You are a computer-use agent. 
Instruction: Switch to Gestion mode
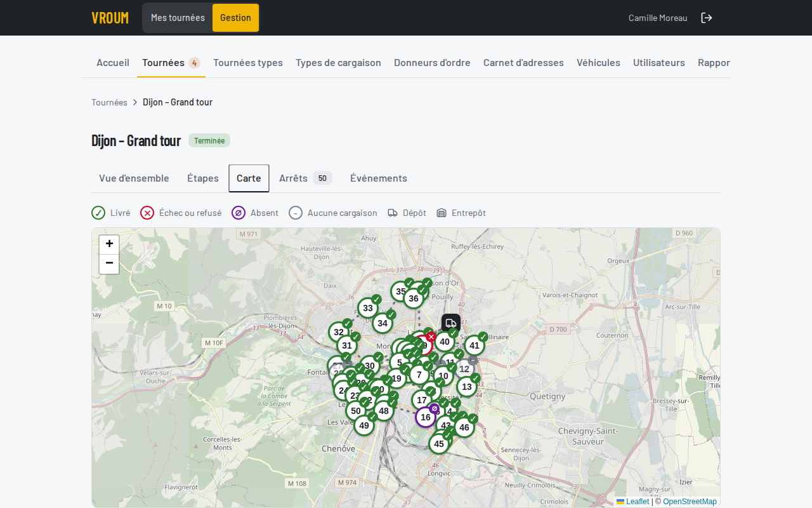click(235, 18)
